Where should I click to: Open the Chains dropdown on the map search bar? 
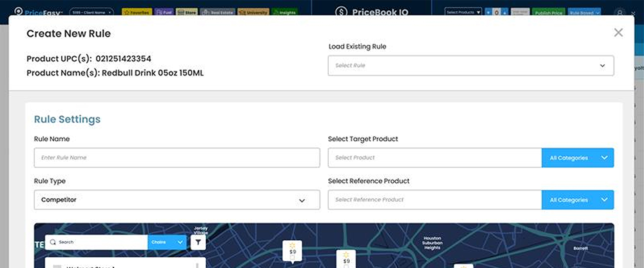(x=167, y=242)
